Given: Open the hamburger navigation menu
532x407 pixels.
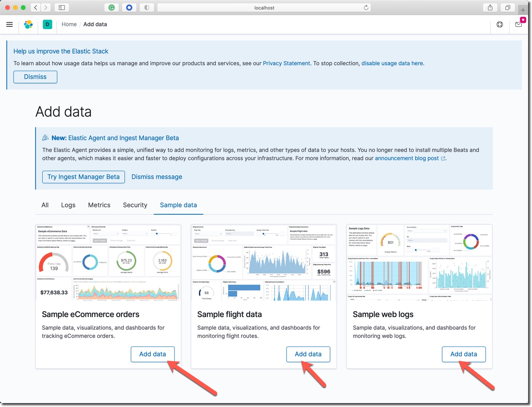Looking at the screenshot, I should point(9,24).
